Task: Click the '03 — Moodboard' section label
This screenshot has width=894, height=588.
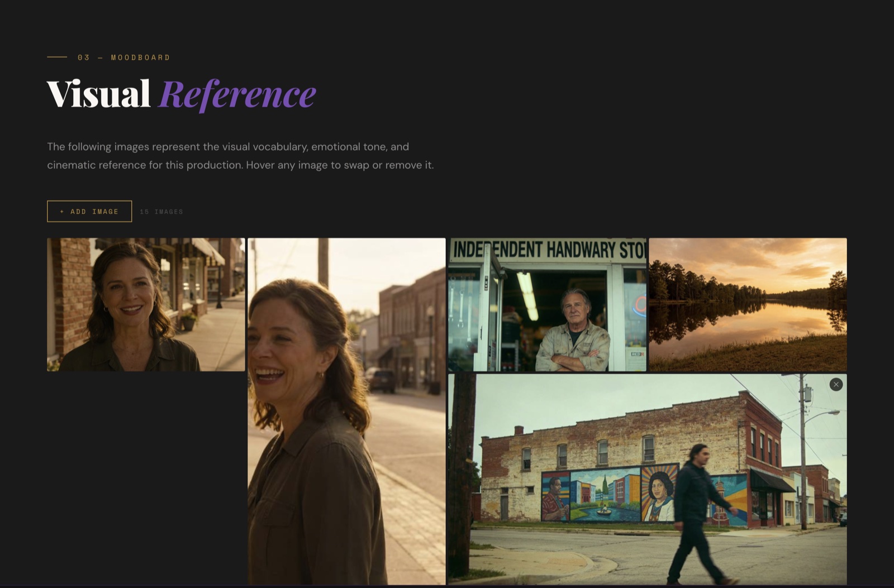Action: [x=123, y=58]
